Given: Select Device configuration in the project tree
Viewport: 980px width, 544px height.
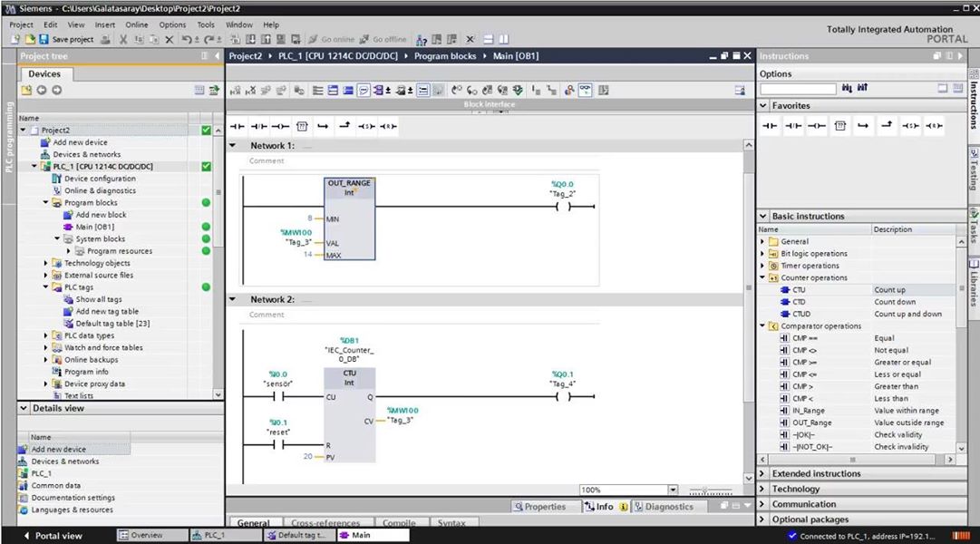Looking at the screenshot, I should tap(100, 179).
